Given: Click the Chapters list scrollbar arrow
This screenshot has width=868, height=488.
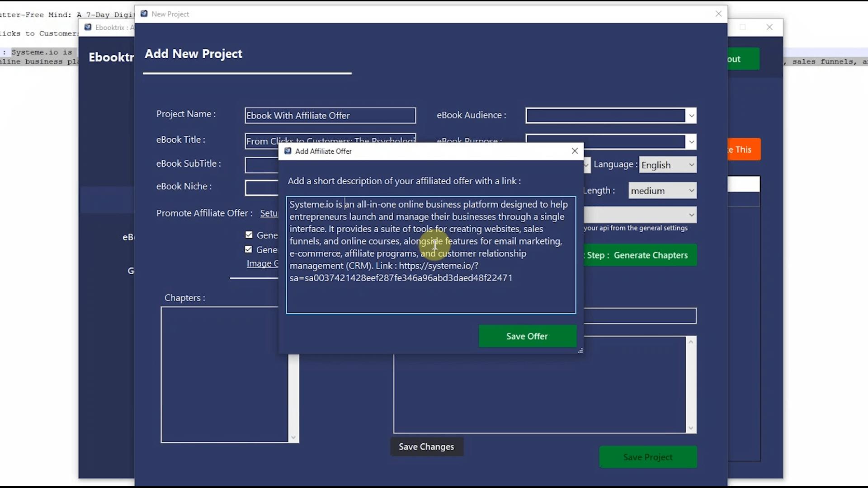Looking at the screenshot, I should pos(293,437).
